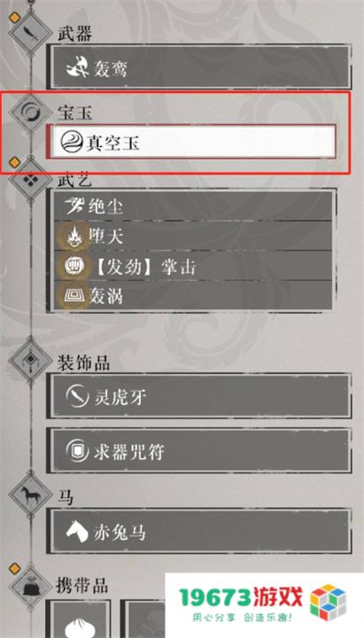Select the 轰鸾 weapon slot

198,66
